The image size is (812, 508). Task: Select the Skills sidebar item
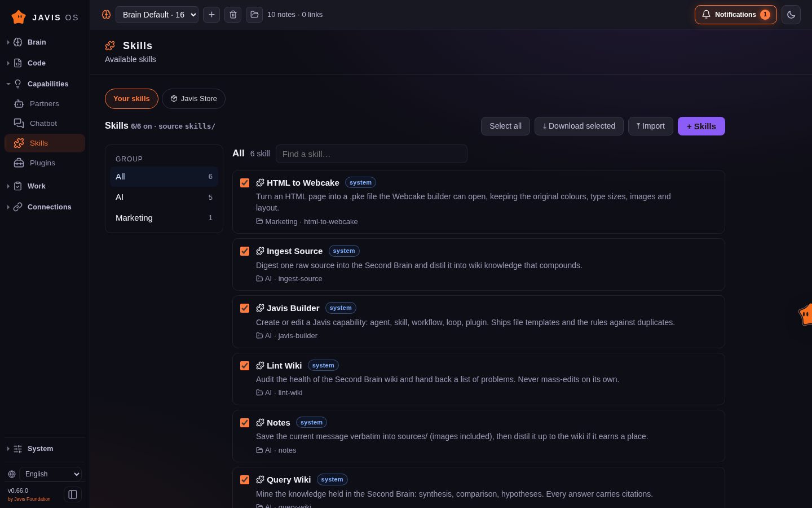[45, 143]
